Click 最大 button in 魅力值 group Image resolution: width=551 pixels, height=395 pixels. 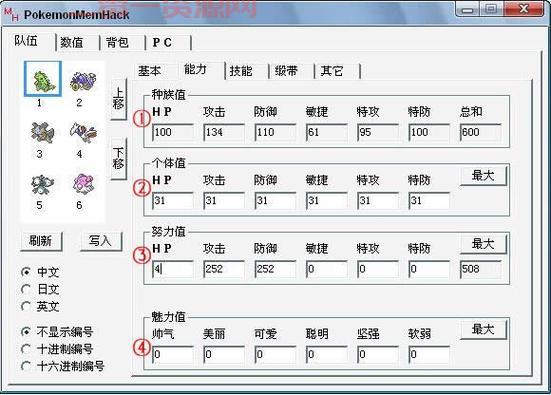484,329
